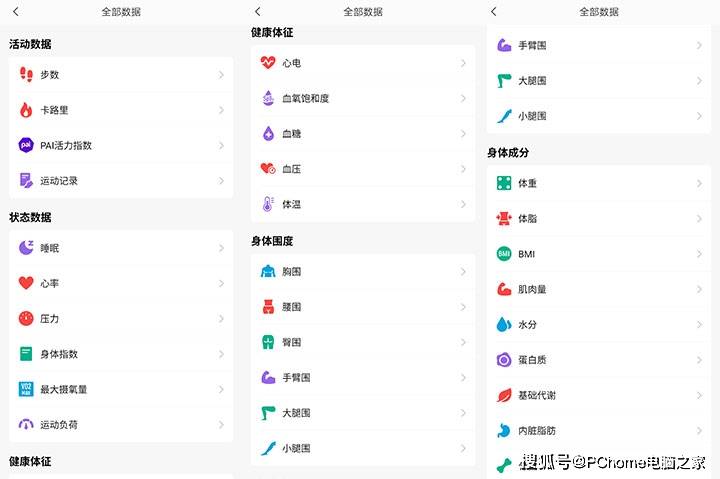Tap the footprints icon for 步数
720x479 pixels.
[x=26, y=74]
